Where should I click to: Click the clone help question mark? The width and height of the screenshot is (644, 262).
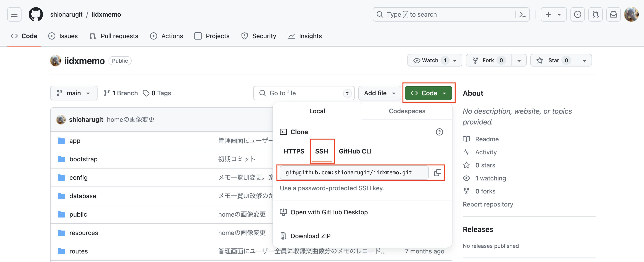(439, 132)
